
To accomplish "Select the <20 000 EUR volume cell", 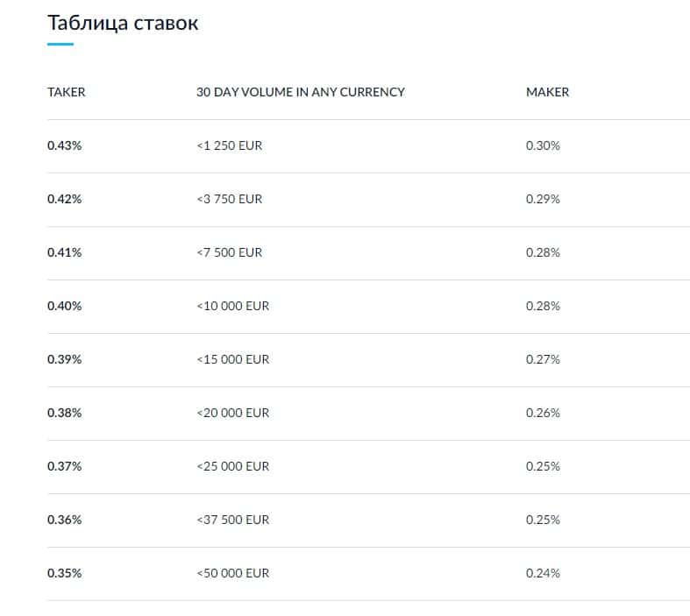I will pos(233,413).
